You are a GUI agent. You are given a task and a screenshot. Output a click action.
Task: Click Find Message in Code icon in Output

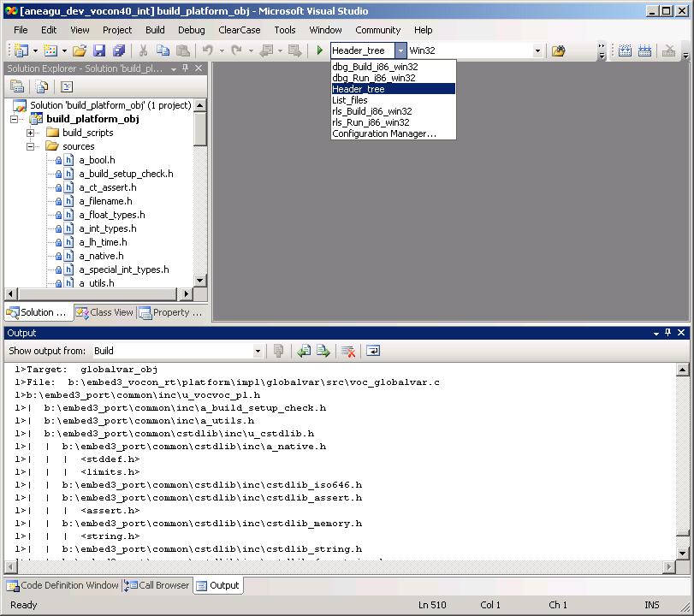tap(278, 351)
